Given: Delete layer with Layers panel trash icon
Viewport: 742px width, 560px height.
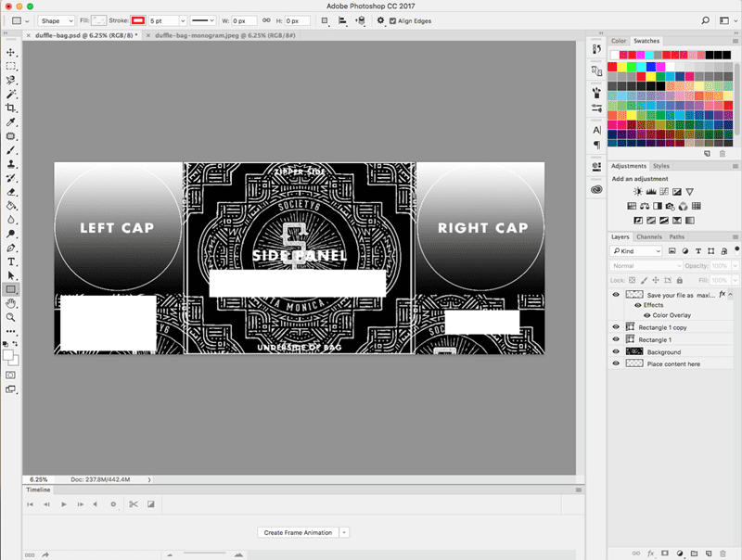Looking at the screenshot, I should coord(723,554).
